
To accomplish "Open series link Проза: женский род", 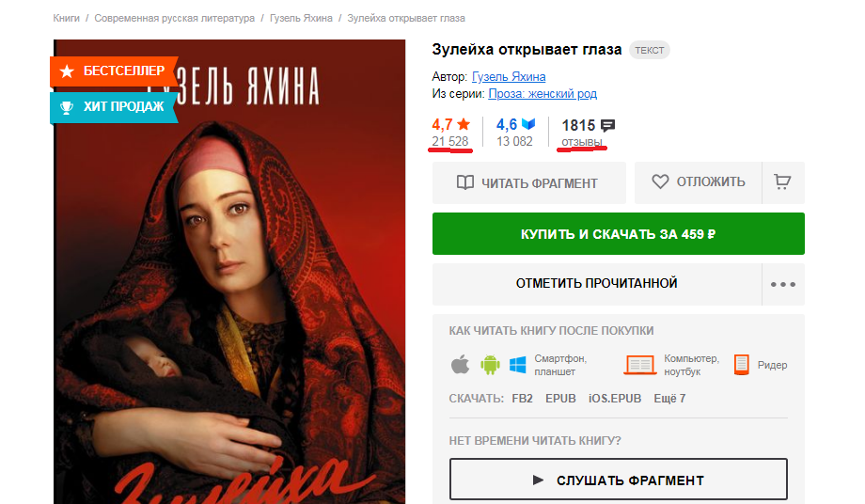I will coord(543,94).
